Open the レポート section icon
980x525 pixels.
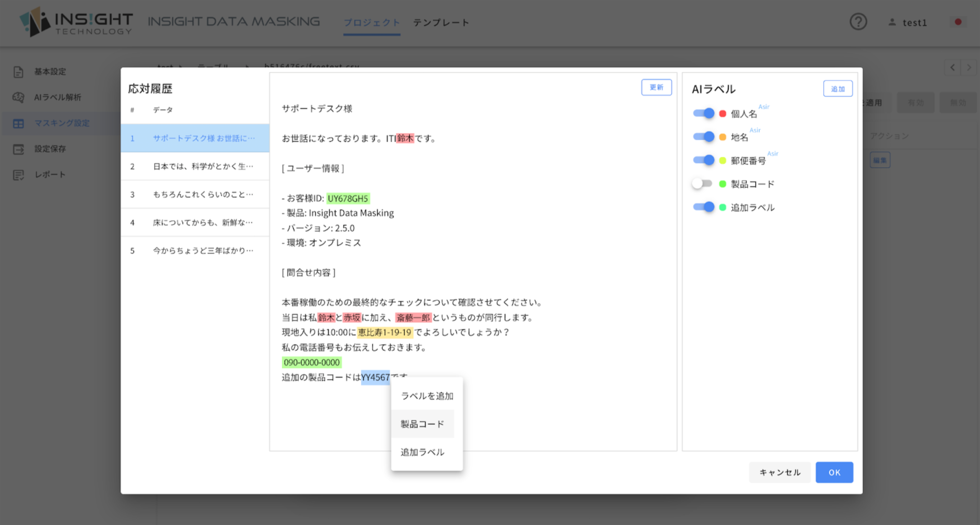point(18,174)
